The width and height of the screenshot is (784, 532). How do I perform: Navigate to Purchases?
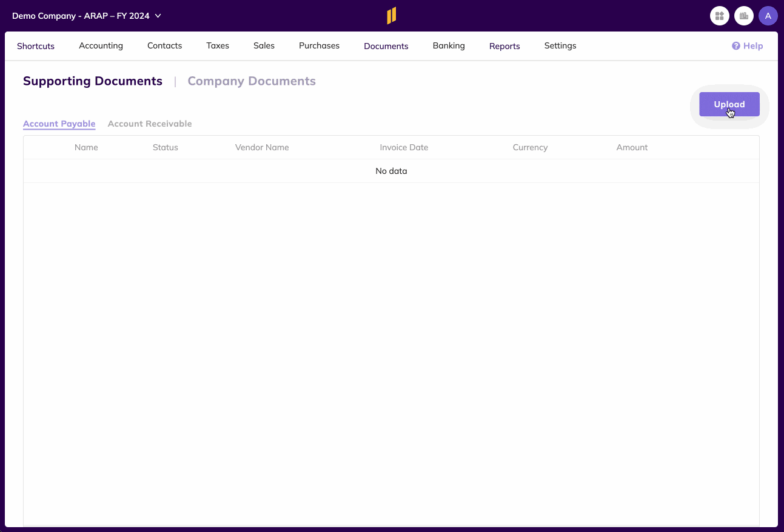pos(319,45)
